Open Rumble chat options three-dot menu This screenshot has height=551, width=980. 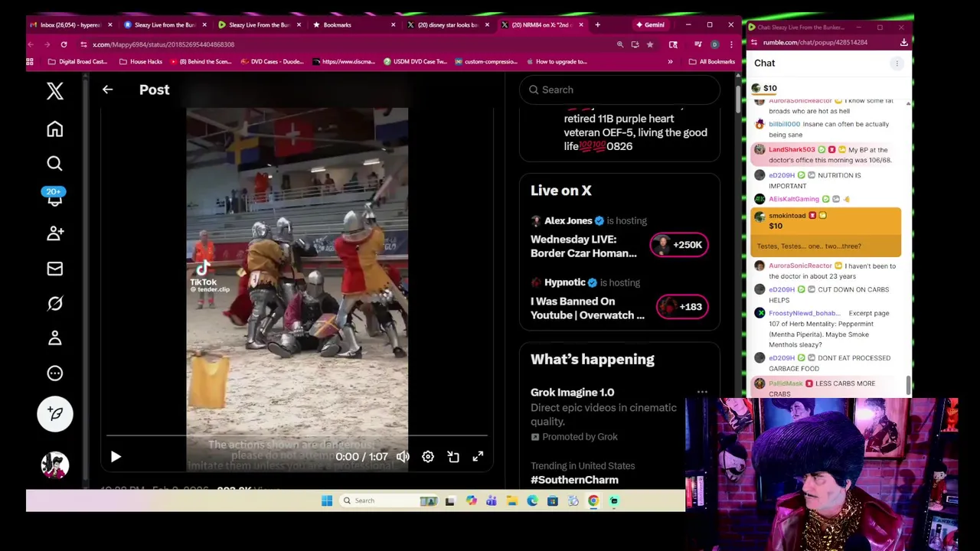click(897, 63)
